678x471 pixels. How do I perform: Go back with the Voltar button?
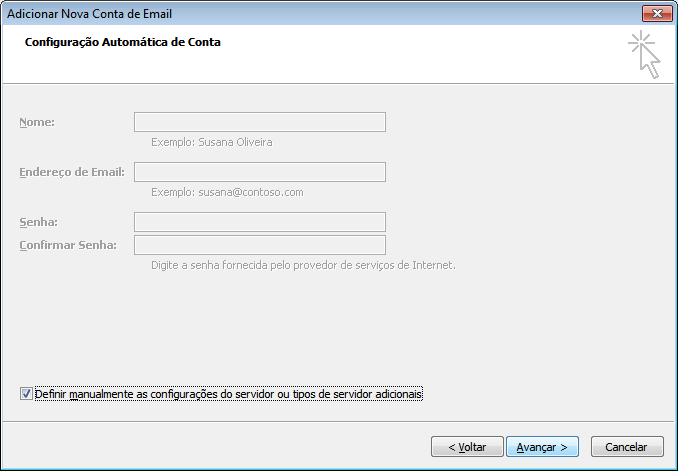point(466,447)
